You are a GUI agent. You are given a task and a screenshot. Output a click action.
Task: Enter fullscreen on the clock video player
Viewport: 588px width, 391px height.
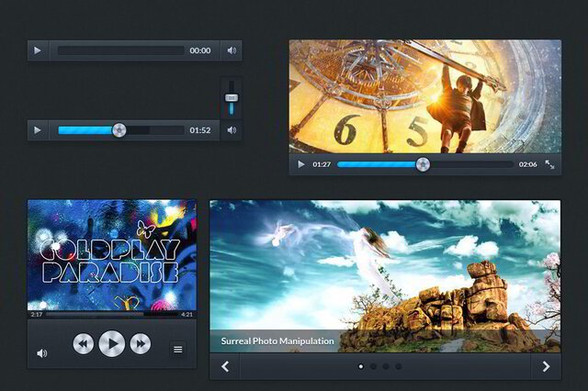(x=549, y=164)
